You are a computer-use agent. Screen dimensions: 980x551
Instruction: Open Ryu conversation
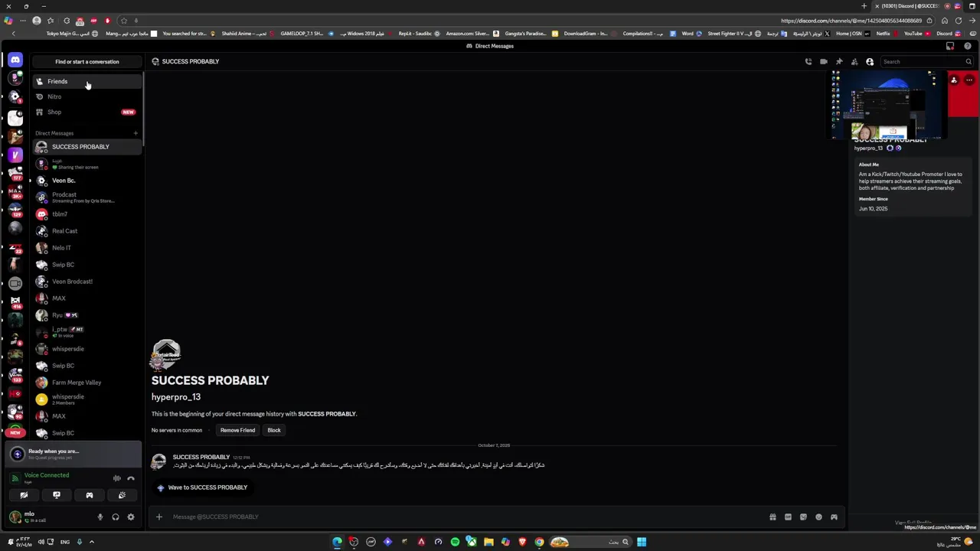87,315
